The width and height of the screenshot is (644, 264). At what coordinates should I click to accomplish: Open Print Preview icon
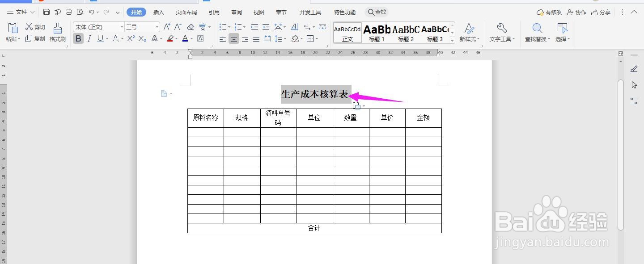tap(80, 12)
